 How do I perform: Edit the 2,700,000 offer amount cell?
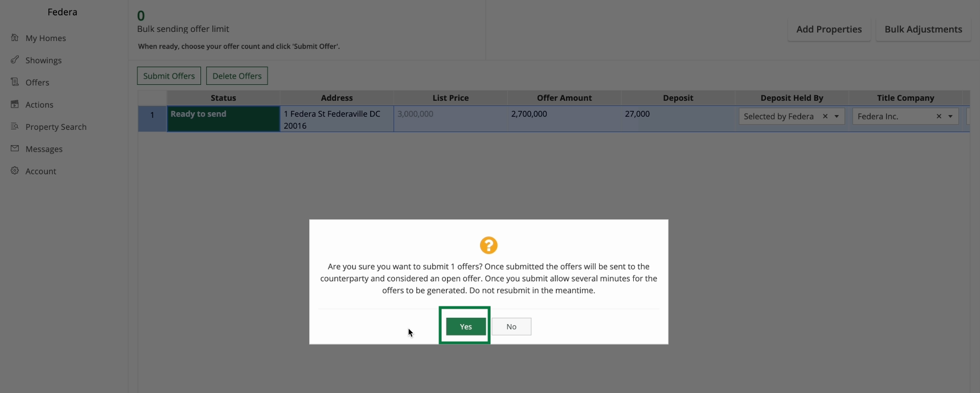(x=564, y=119)
